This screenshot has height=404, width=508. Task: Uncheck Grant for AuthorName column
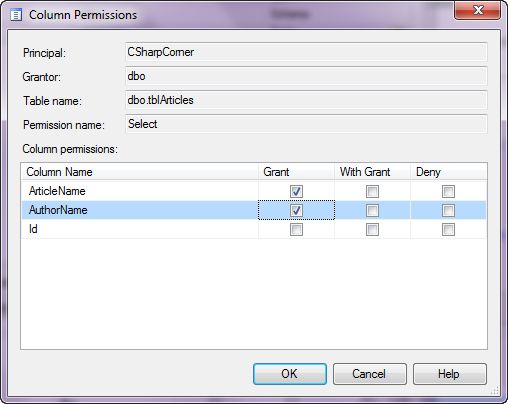pyautogui.click(x=296, y=210)
